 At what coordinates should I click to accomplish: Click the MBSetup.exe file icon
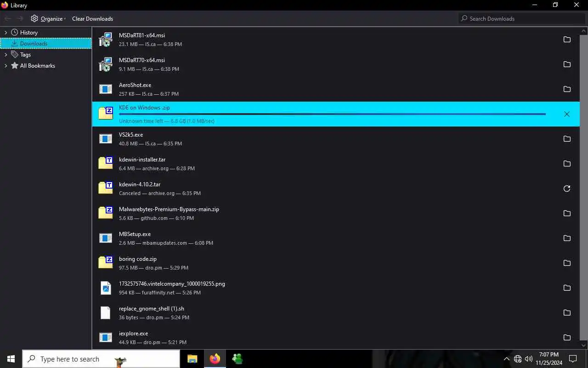tap(106, 238)
